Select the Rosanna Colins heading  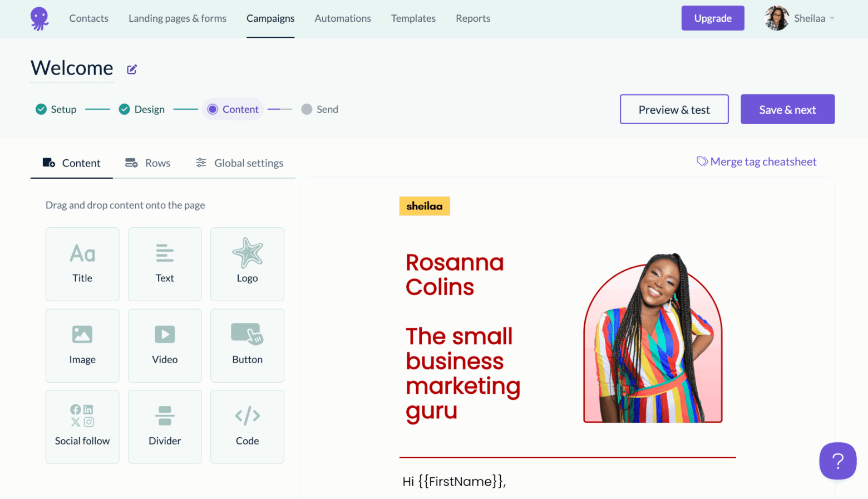[x=455, y=275]
